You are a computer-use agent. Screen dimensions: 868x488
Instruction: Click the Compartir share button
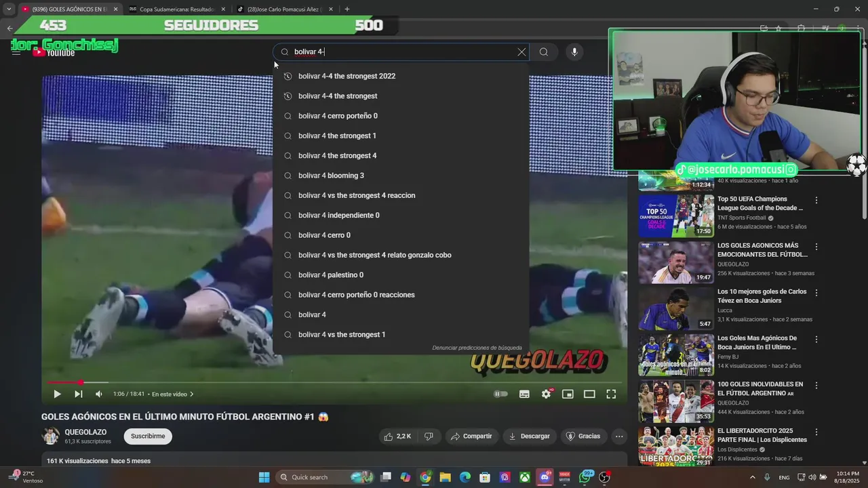pos(471,436)
